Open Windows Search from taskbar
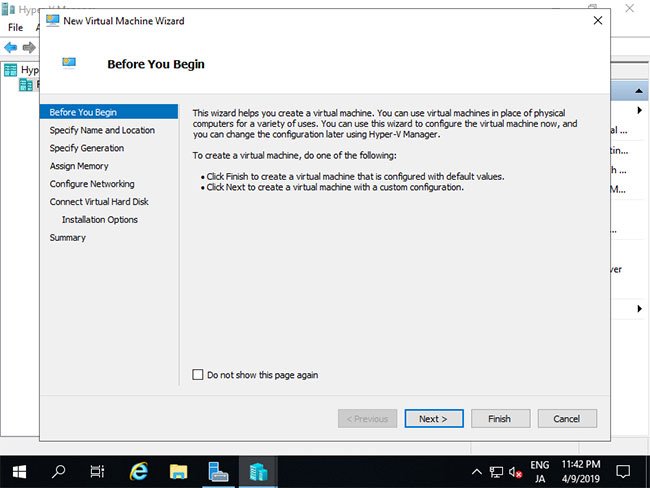 point(58,472)
